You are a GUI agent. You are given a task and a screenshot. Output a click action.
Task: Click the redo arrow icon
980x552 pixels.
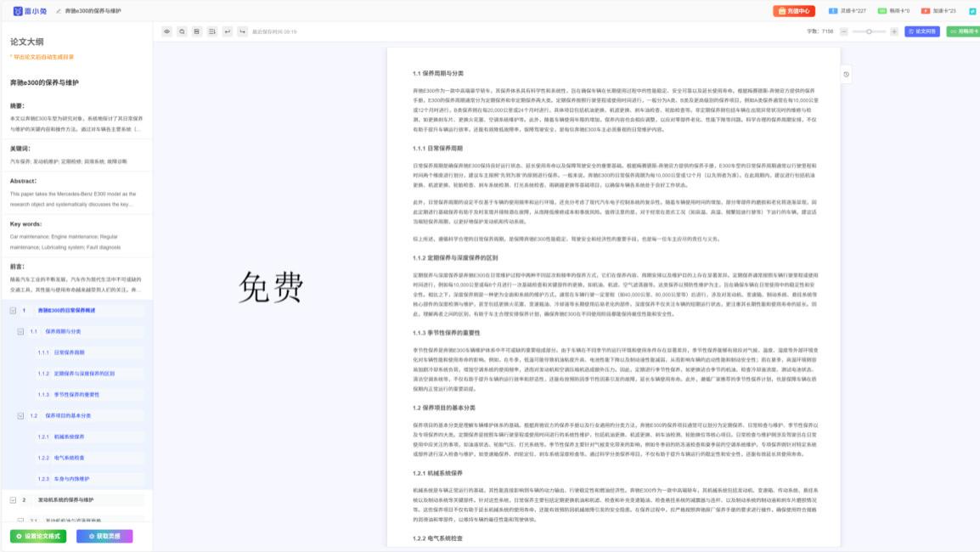click(242, 33)
